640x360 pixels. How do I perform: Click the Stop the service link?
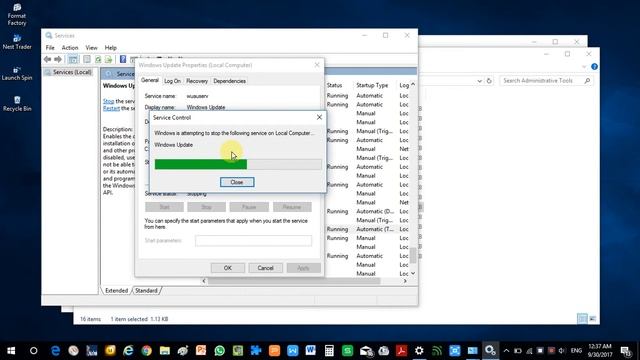(109, 101)
